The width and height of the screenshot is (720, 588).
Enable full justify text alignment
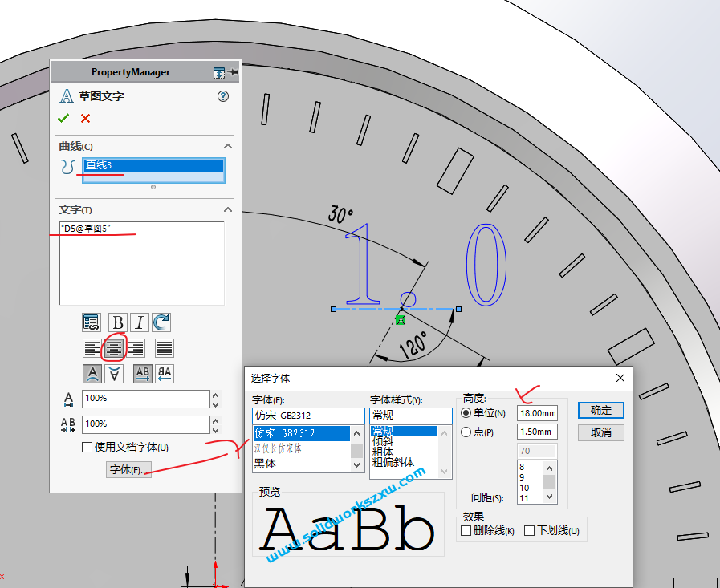164,347
